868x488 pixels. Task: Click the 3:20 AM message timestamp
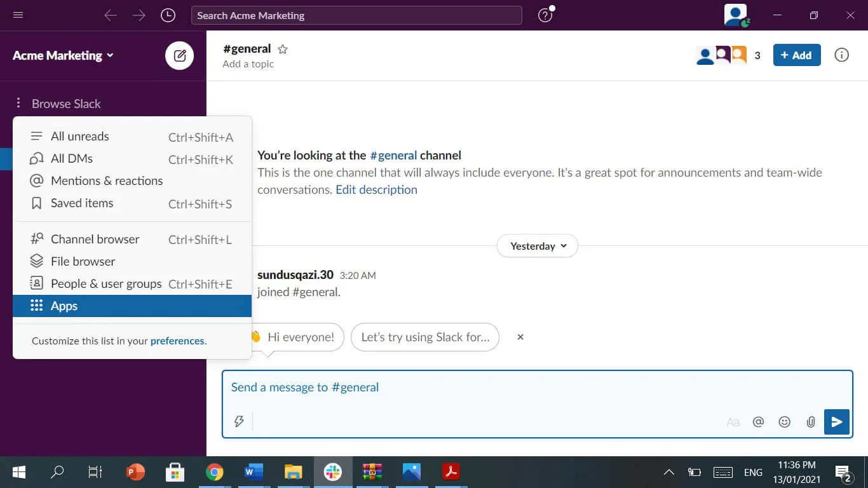358,276
